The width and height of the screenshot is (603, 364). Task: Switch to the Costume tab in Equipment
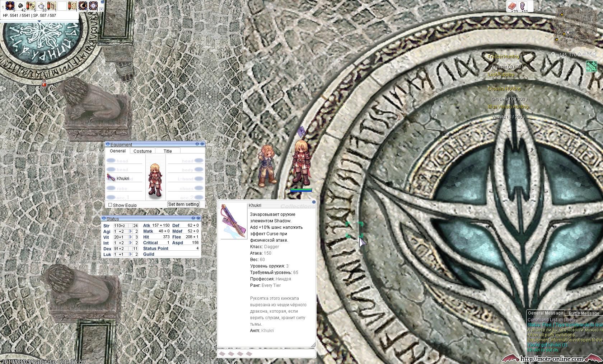coord(142,151)
